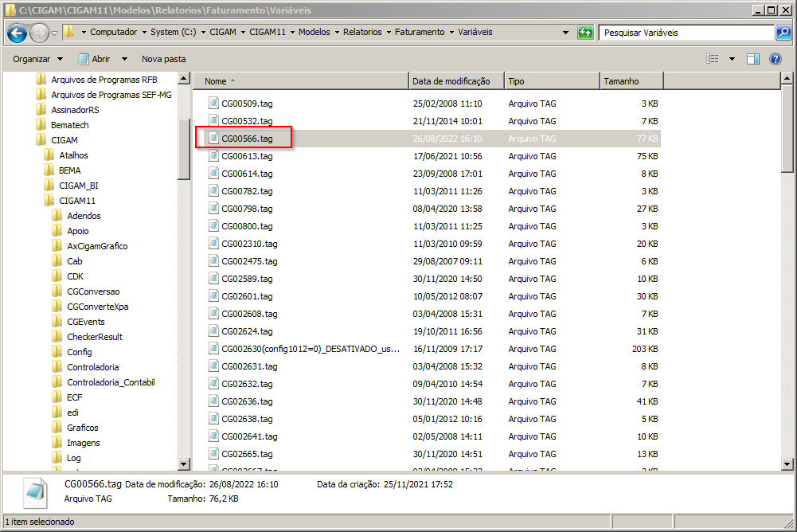Create a folder with Nova pasta
The height and width of the screenshot is (532, 797).
pos(164,59)
